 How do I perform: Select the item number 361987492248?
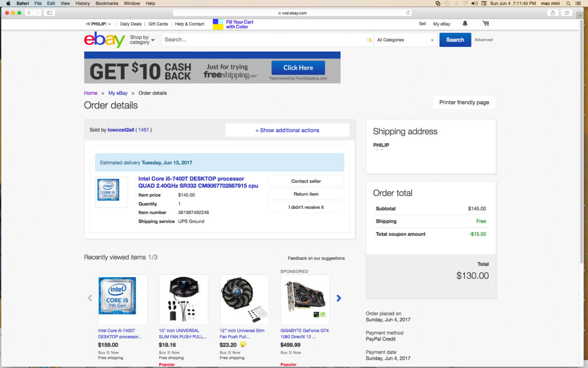[x=193, y=213]
